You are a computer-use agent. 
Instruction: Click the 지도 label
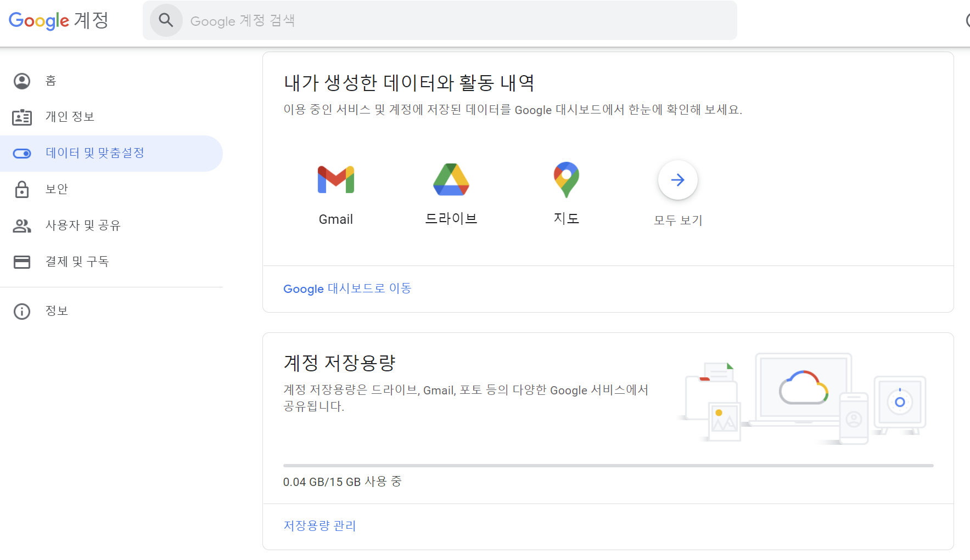pos(567,219)
